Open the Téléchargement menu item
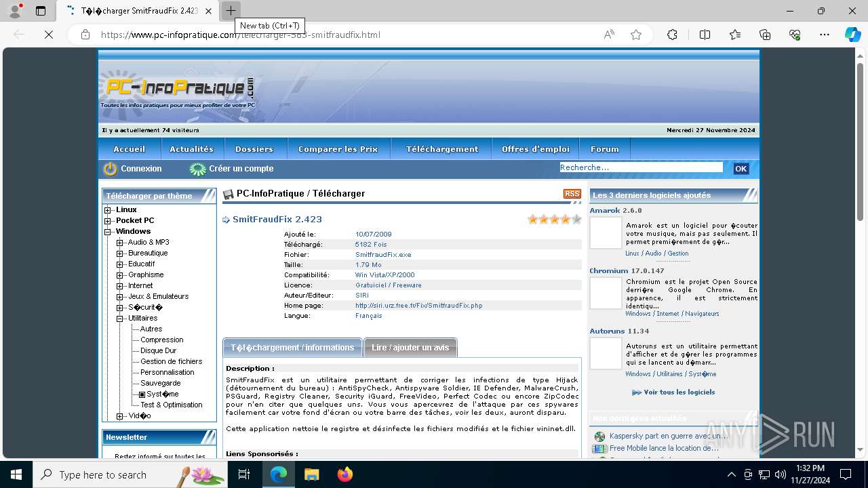 (442, 149)
